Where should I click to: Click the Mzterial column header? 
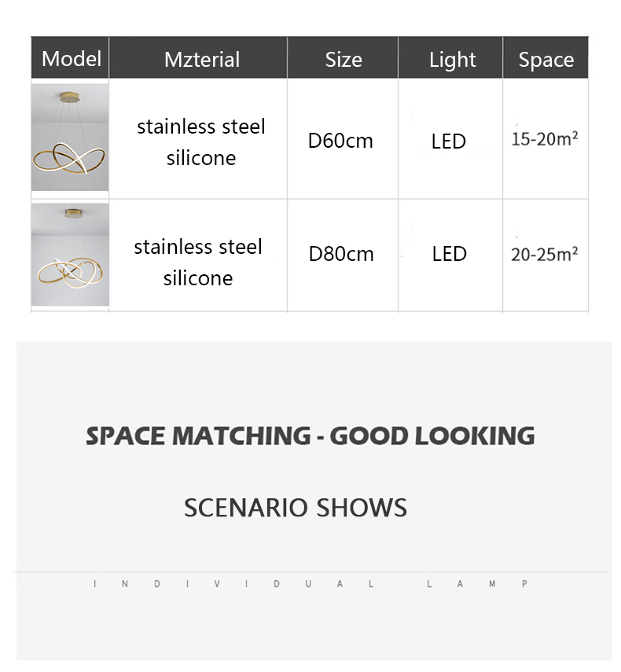click(x=202, y=60)
